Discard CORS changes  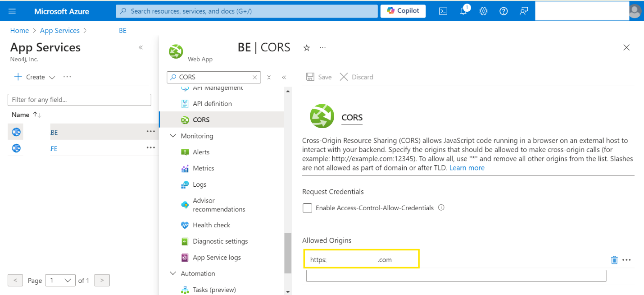356,77
